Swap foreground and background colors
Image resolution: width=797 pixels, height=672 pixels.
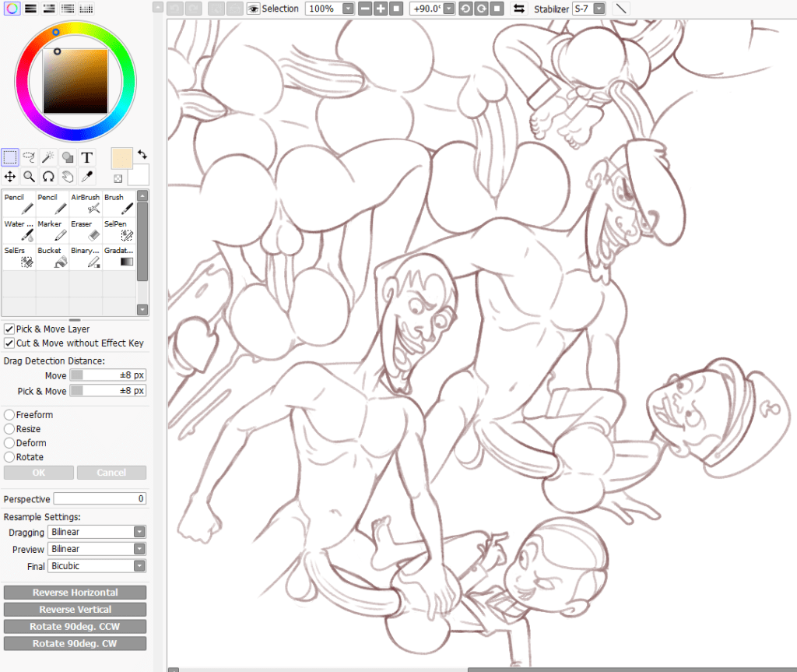(x=142, y=154)
